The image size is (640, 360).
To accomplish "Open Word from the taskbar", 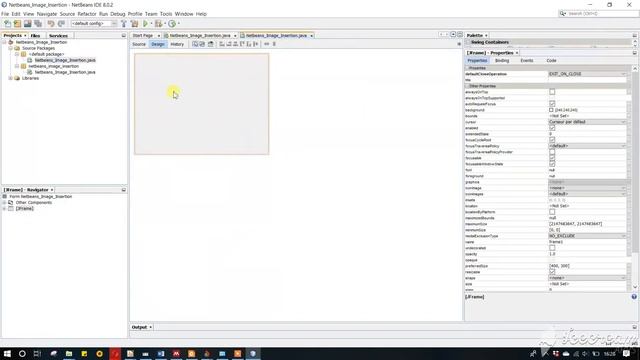I will (x=161, y=353).
